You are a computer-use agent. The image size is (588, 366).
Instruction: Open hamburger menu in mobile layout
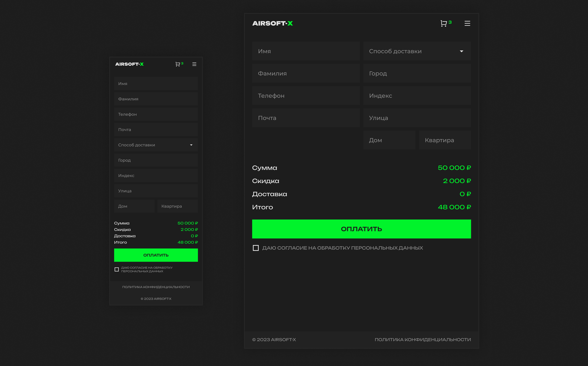click(x=194, y=64)
